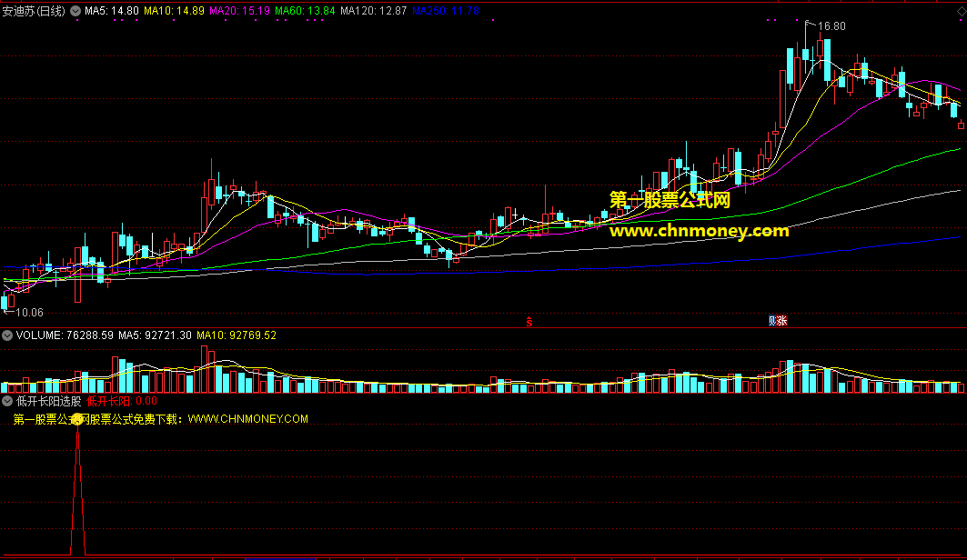Click the yellow signal marker atop the red spike

[x=77, y=420]
